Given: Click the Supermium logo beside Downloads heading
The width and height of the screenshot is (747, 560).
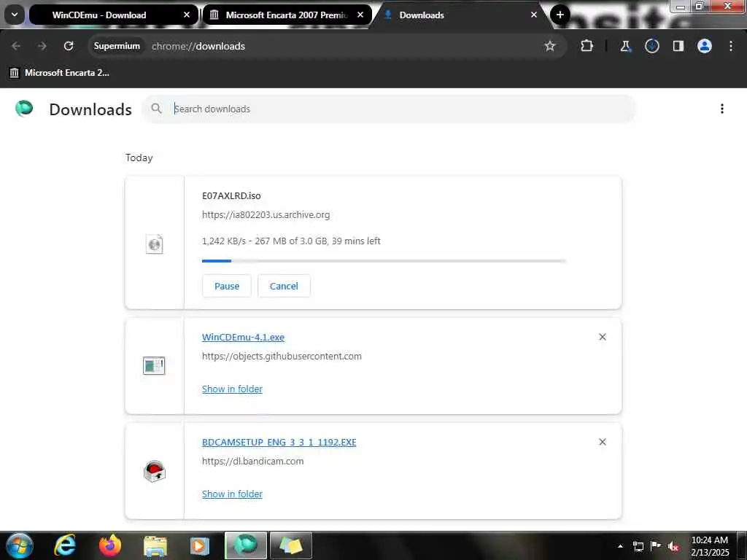Looking at the screenshot, I should pyautogui.click(x=24, y=109).
